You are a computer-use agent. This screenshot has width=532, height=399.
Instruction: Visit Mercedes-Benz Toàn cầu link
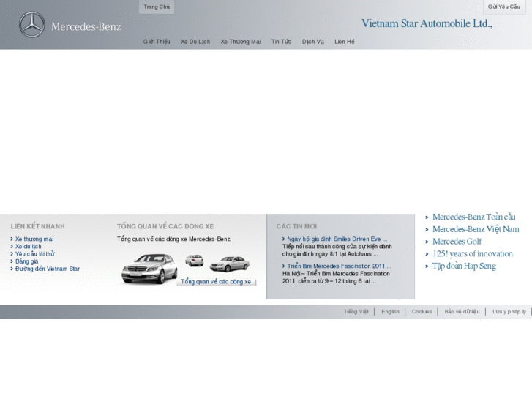(x=473, y=217)
